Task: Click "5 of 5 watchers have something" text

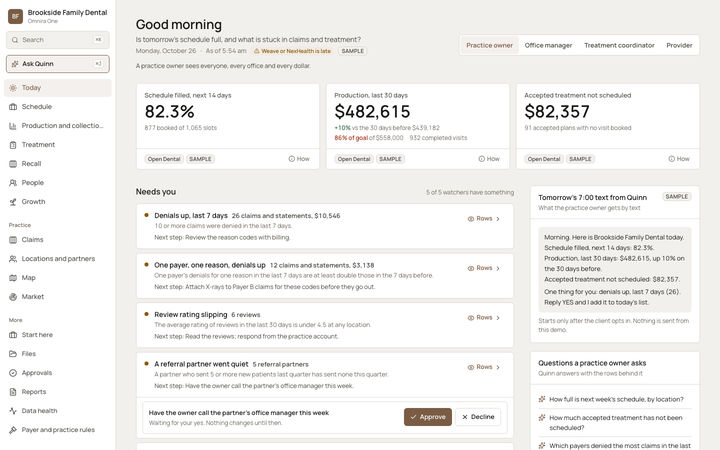Action: click(470, 192)
